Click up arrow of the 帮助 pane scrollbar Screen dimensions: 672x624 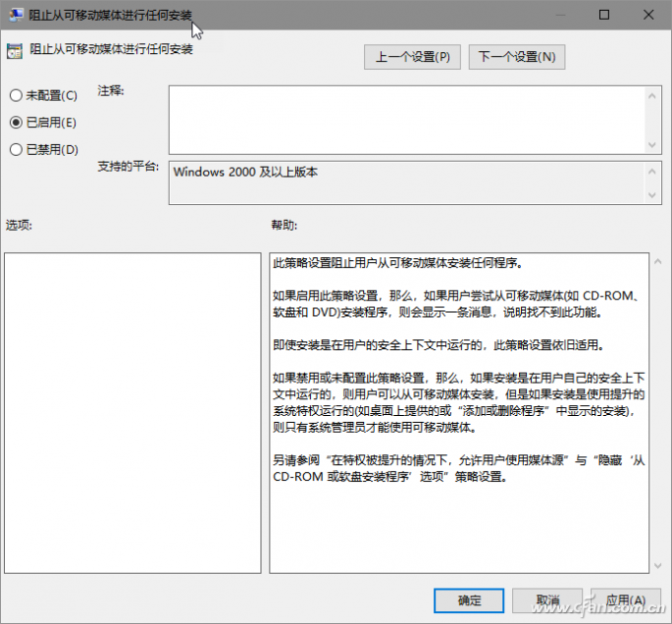coord(658,261)
